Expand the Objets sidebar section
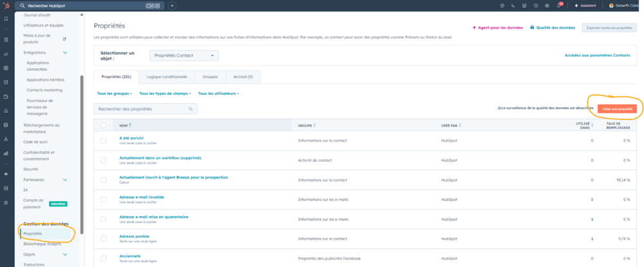Screen dimensions: 644x267 point(65,255)
